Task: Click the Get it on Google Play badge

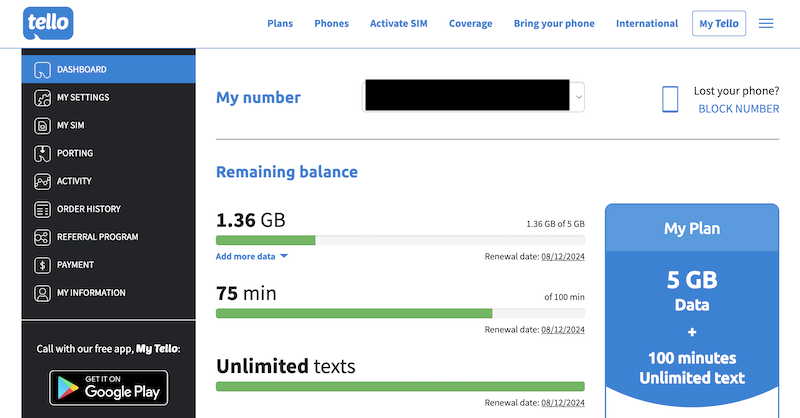Action: 109,387
